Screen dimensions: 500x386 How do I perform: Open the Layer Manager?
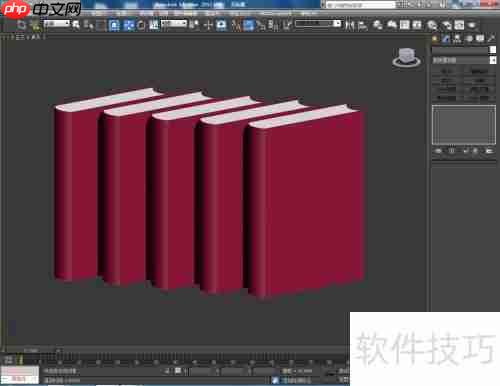point(377,25)
